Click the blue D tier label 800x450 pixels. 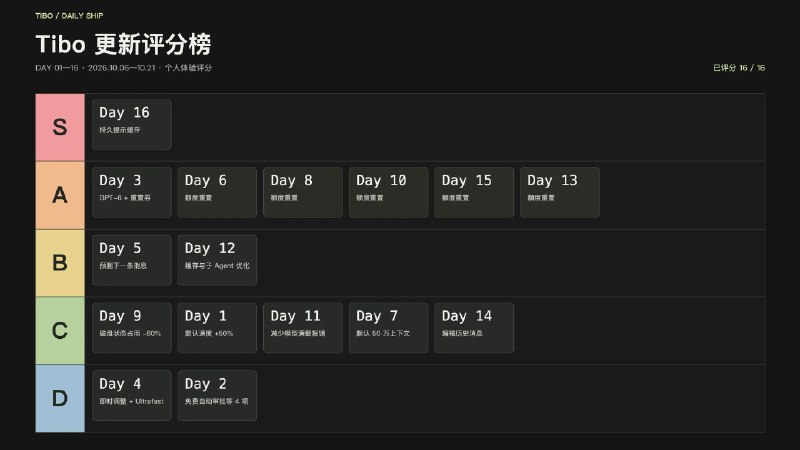tap(60, 398)
